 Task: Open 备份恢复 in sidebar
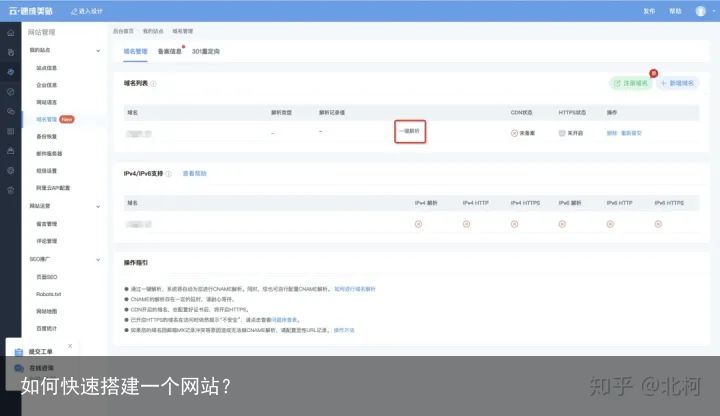tap(46, 136)
